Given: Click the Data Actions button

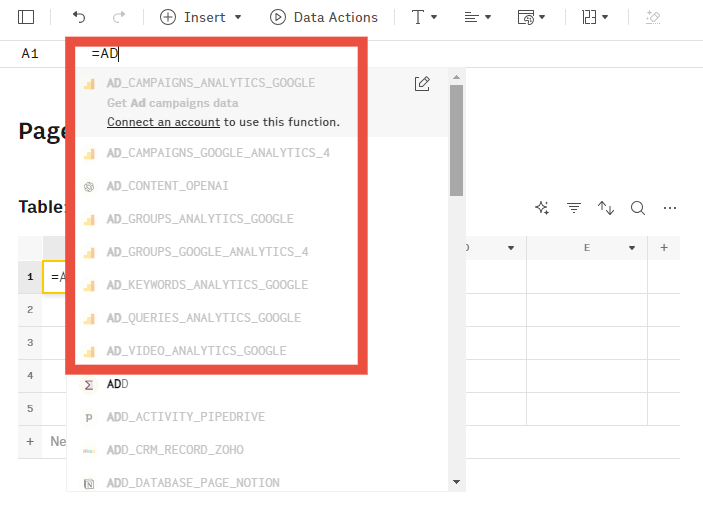Looking at the screenshot, I should point(324,17).
